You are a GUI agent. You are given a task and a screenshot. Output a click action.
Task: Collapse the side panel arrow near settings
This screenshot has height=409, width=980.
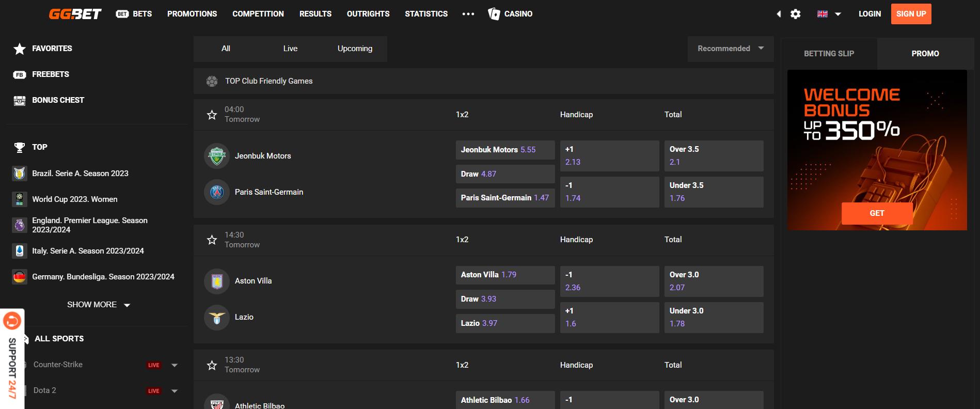(779, 14)
